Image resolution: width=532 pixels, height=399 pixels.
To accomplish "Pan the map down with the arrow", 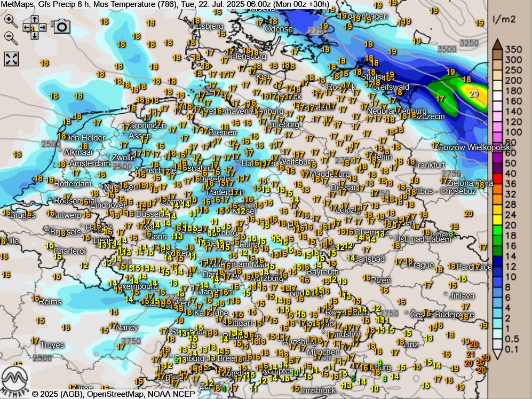I will (35, 35).
